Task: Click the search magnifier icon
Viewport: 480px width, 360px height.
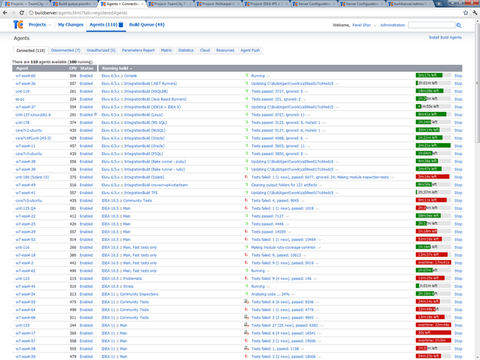Action: 459,25
